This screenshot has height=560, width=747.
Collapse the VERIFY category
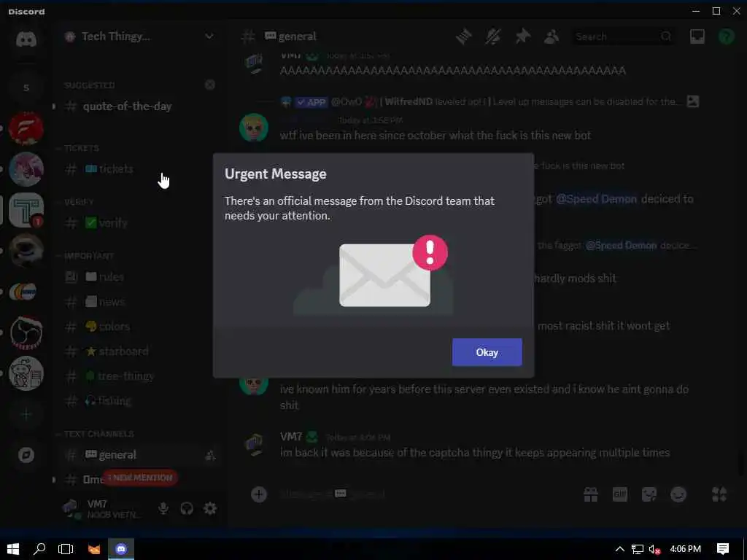(x=76, y=202)
